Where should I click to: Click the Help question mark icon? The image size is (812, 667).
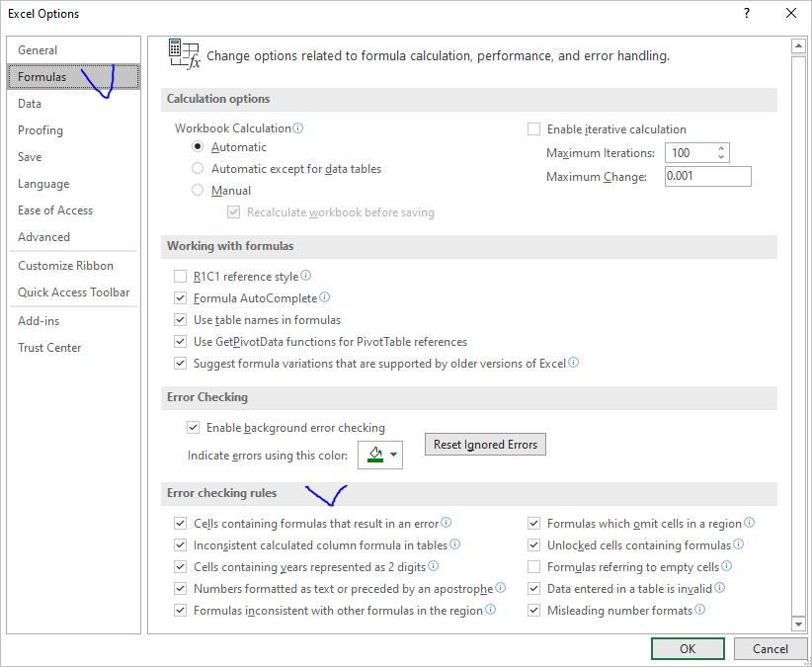746,14
